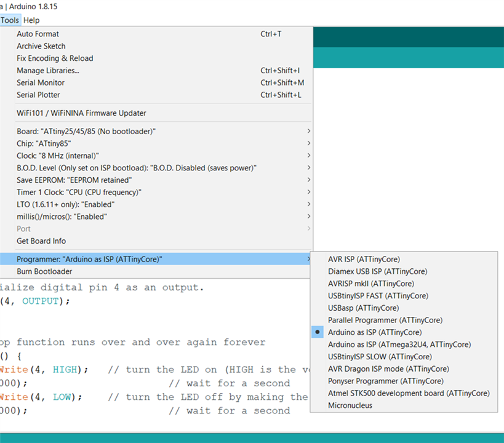Click Burn Bootloader
This screenshot has width=504, height=443.
tap(44, 271)
